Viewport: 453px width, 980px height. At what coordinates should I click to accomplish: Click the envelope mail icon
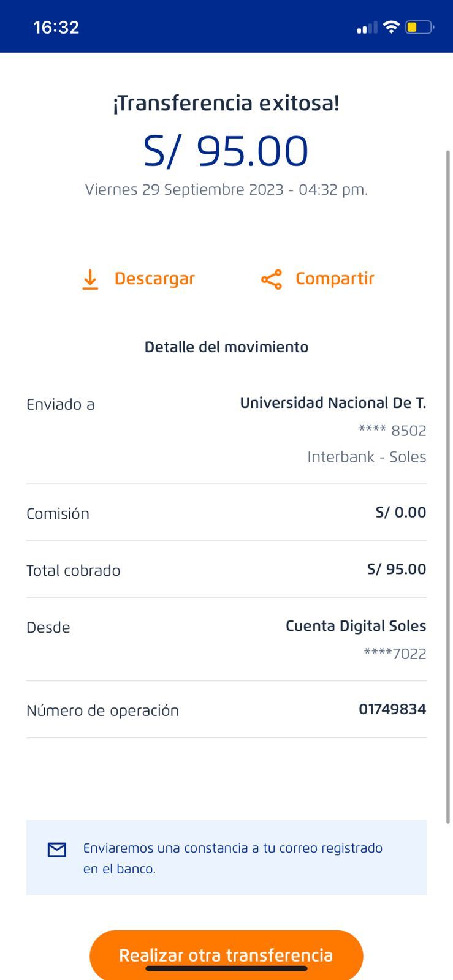57,850
